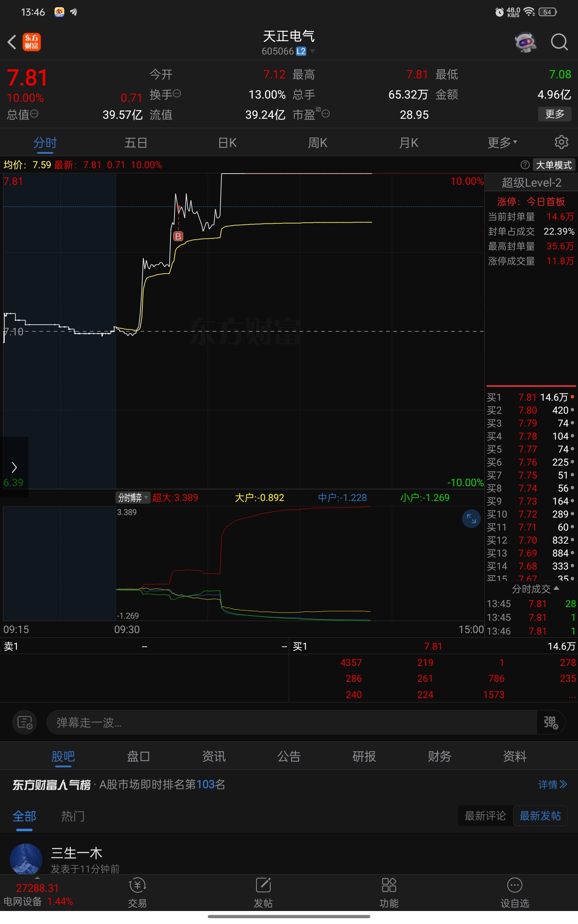Switch to the 月K chart tab
The height and width of the screenshot is (924, 578).
click(x=409, y=143)
